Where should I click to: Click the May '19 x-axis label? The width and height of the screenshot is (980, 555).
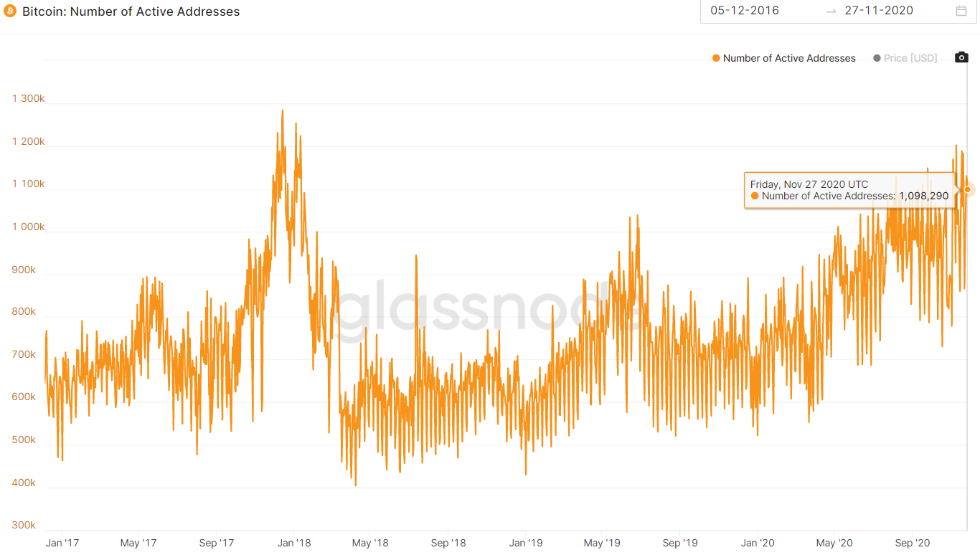coord(603,543)
